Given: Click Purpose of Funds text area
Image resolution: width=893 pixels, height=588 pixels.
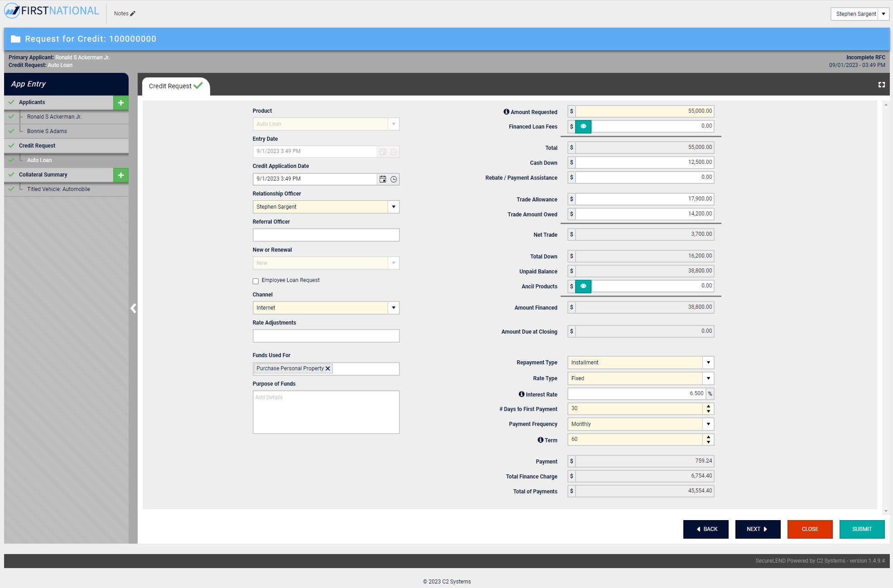Looking at the screenshot, I should [x=326, y=412].
